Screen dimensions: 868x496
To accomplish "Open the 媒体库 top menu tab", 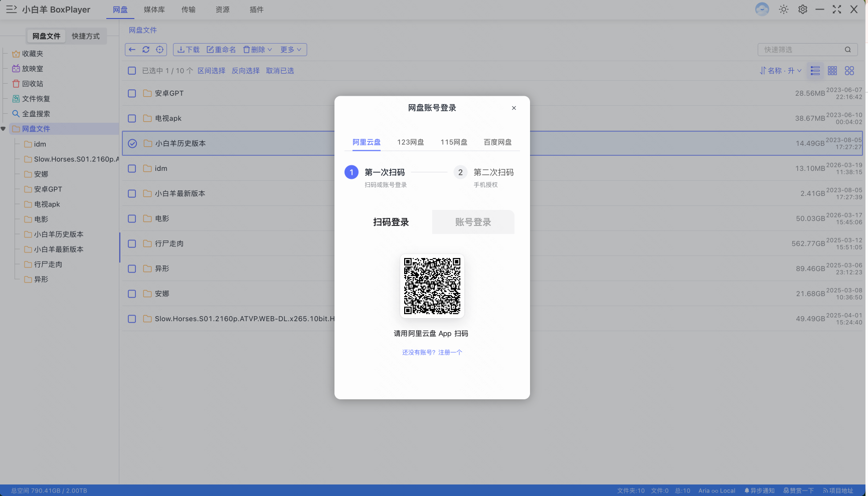I will click(x=154, y=10).
